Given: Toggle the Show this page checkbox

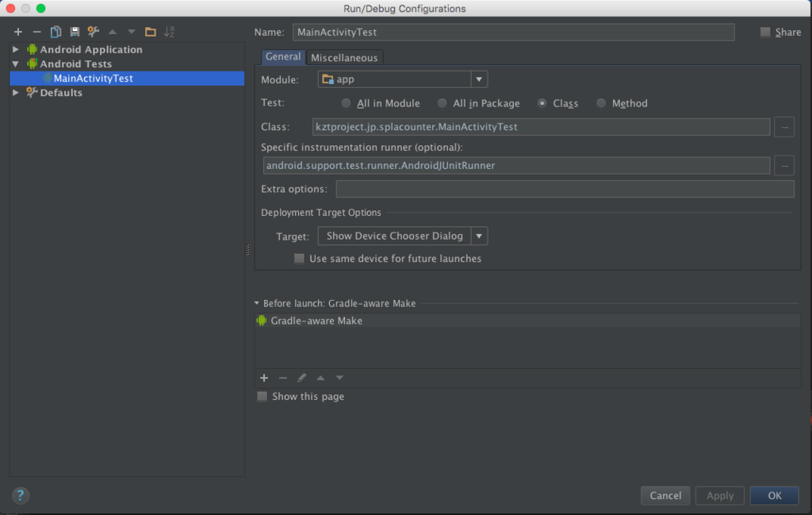Looking at the screenshot, I should pos(262,396).
